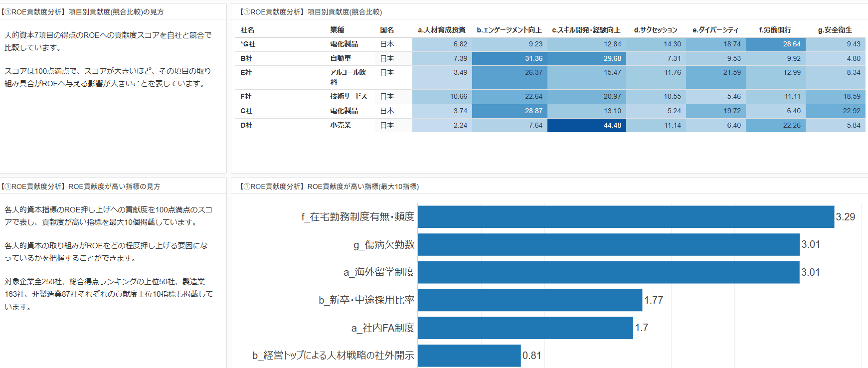Select the b_新卒・中途採用比率 bar
The image size is (868, 368).
click(x=529, y=300)
